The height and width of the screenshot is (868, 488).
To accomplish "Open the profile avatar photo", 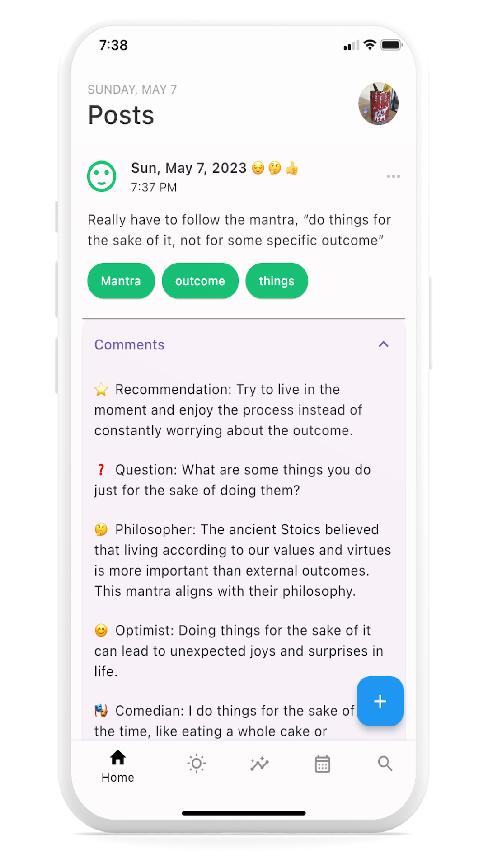I will [x=379, y=104].
